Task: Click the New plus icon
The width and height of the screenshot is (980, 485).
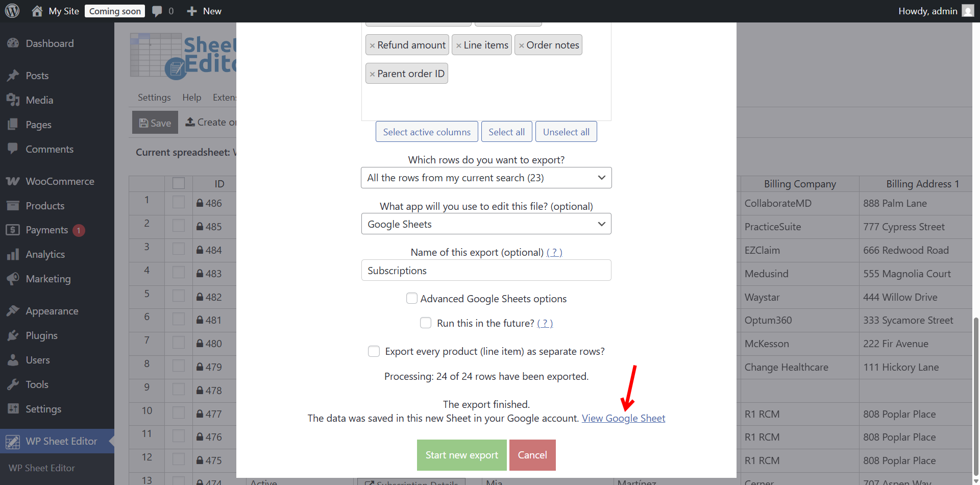Action: (x=192, y=11)
